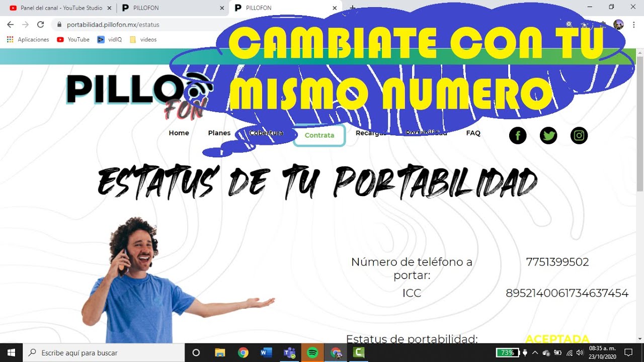
Task: Click the browser forward arrow
Action: tap(25, 24)
